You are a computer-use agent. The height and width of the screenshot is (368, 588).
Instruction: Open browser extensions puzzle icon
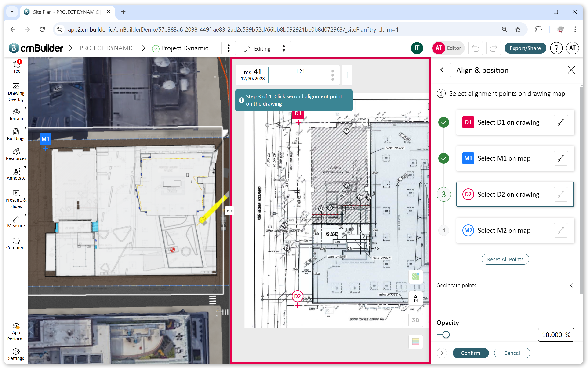[x=538, y=29]
